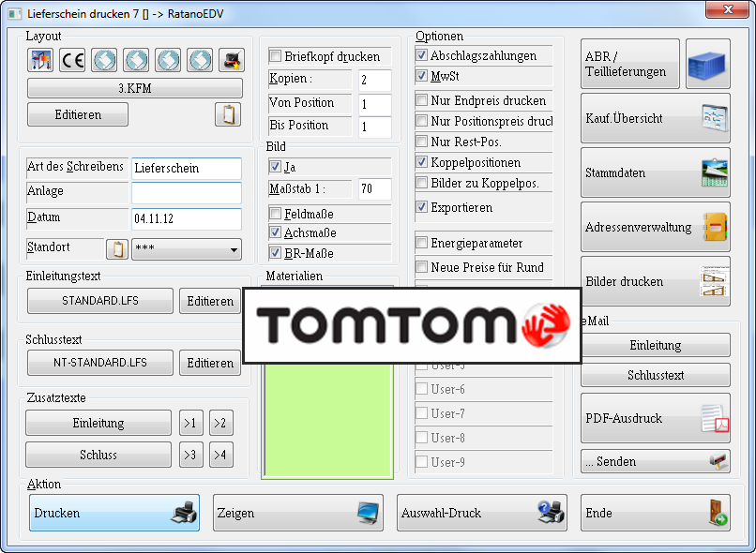Click Schlusstext in the eMail group
The width and height of the screenshot is (756, 553).
[x=656, y=375]
